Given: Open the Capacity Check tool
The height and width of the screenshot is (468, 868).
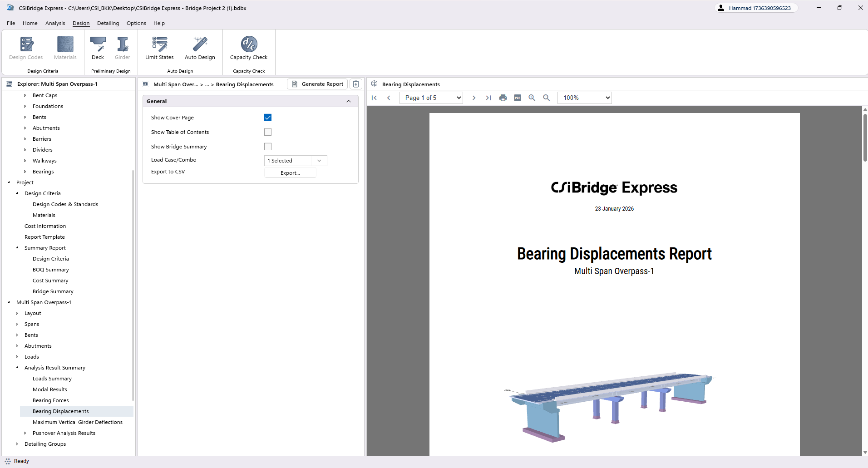Looking at the screenshot, I should (248, 48).
